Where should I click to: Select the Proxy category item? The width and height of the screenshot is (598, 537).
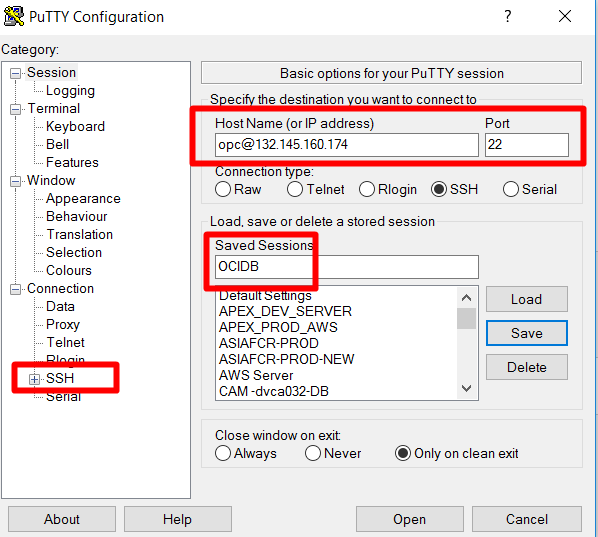pos(63,324)
